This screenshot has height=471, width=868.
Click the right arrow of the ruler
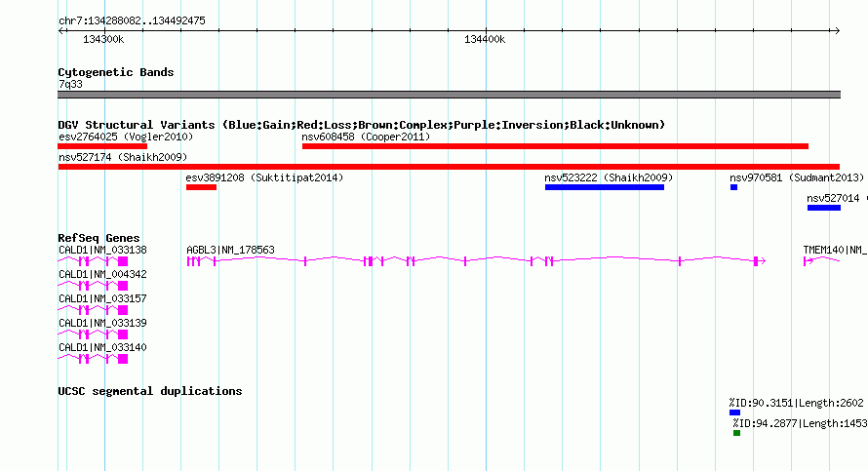(837, 31)
